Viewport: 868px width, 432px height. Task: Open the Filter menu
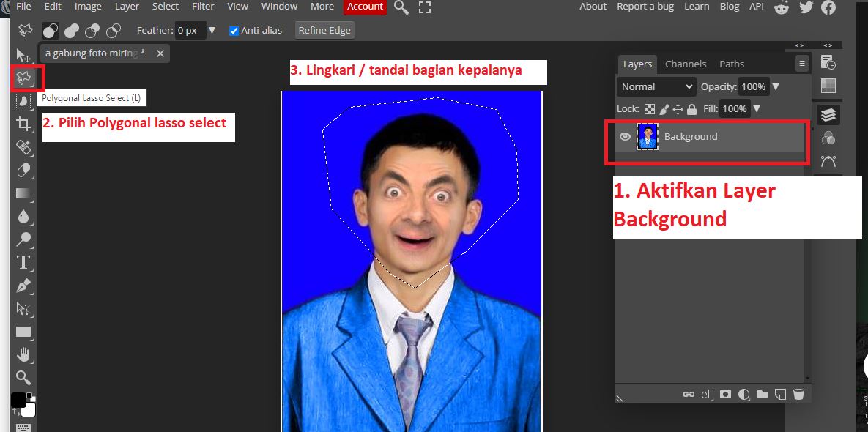(203, 7)
